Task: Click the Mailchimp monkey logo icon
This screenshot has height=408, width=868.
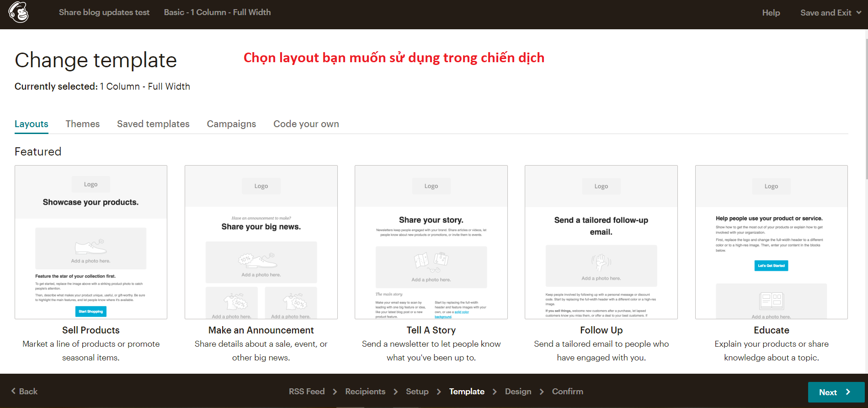Action: [x=18, y=12]
